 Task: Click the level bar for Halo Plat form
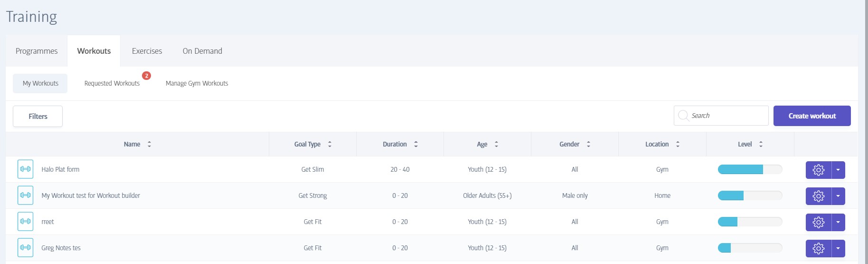pyautogui.click(x=750, y=169)
